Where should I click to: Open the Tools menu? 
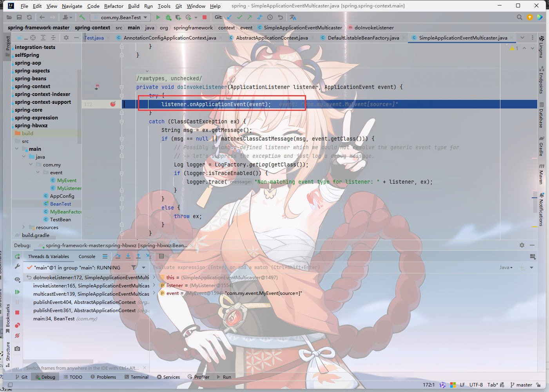click(164, 6)
